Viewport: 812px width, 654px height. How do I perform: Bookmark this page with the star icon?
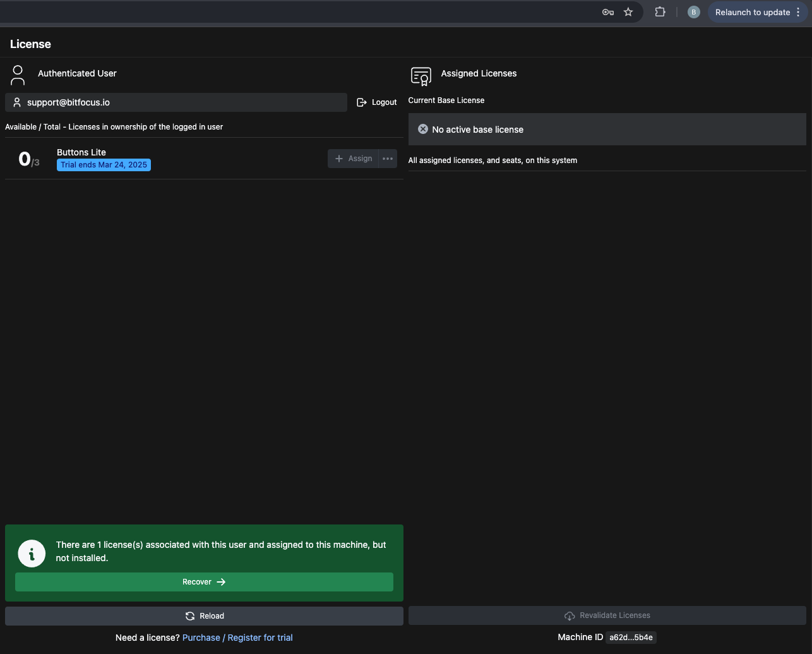628,12
